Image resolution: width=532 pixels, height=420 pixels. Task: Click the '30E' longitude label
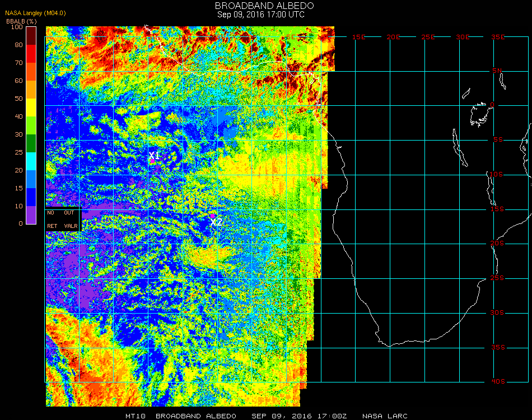pyautogui.click(x=463, y=37)
